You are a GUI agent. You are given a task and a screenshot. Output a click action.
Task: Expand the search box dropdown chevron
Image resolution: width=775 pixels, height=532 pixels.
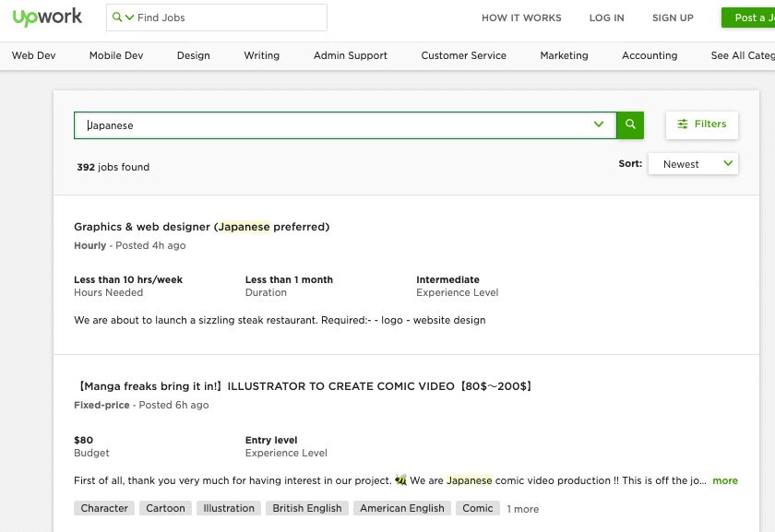point(600,125)
